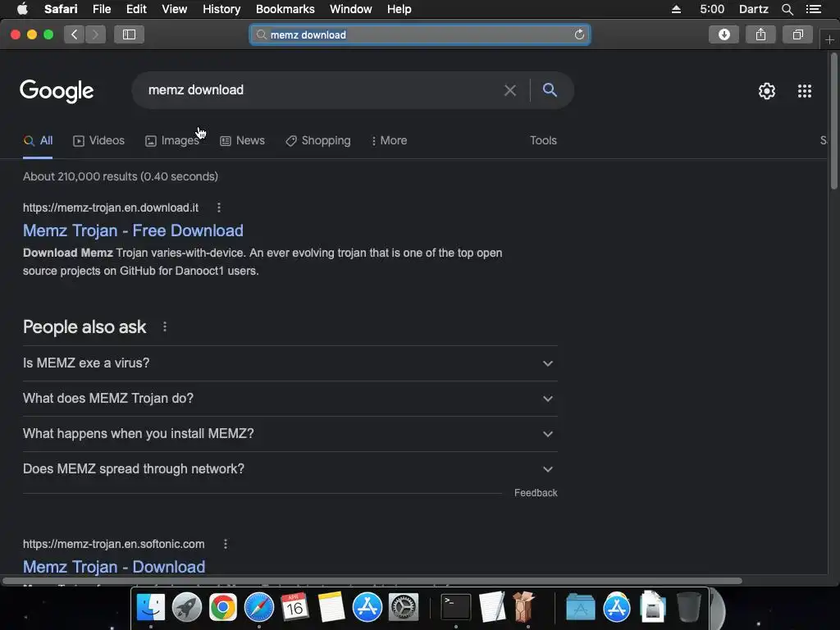Image resolution: width=840 pixels, height=630 pixels.
Task: Click the horizontal scrollbar at page bottom
Action: (x=372, y=581)
